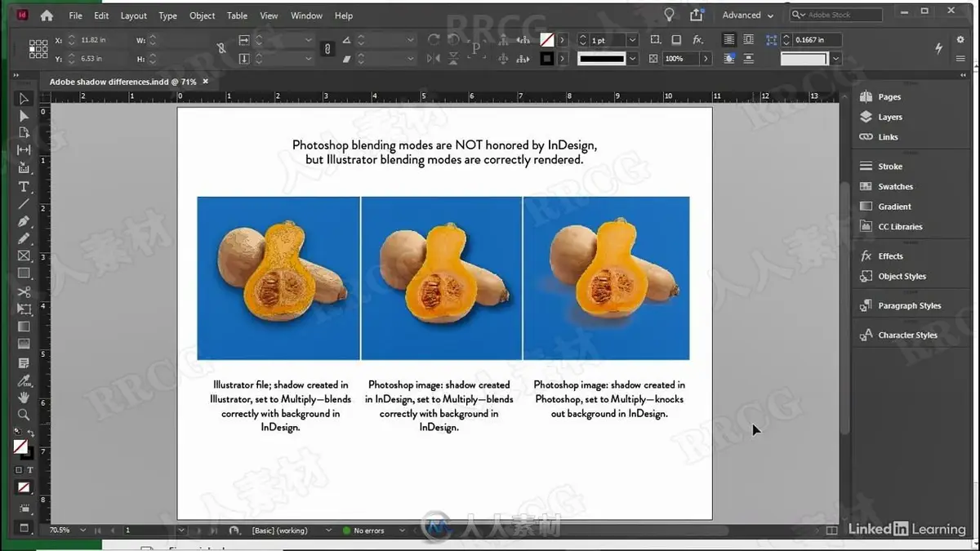Click the lightbulb Learn icon
The image size is (980, 551).
pos(669,15)
